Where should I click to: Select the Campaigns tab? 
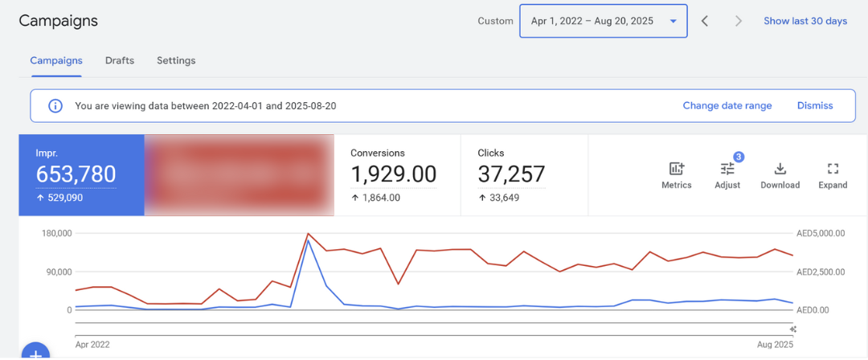(x=56, y=60)
